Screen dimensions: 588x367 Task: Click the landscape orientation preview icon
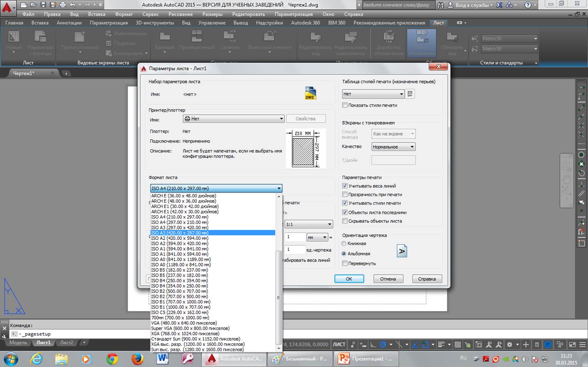pos(402,251)
